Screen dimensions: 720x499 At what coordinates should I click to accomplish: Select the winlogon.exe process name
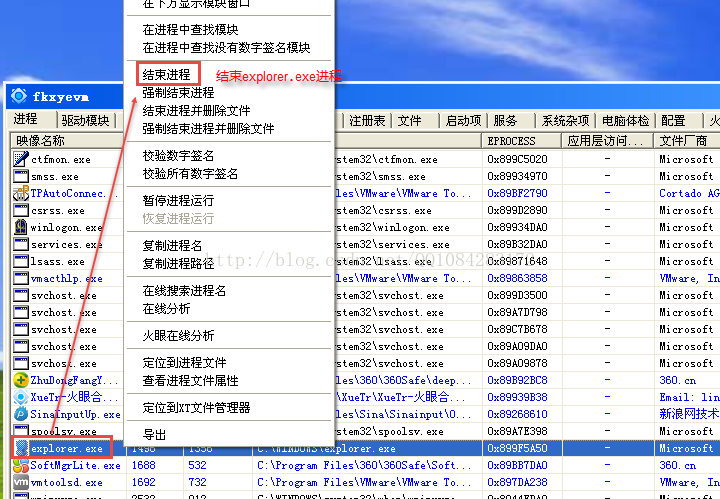(x=67, y=228)
